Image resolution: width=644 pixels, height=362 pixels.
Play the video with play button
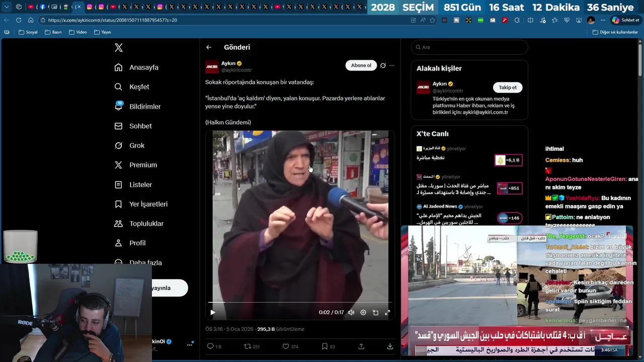[213, 312]
